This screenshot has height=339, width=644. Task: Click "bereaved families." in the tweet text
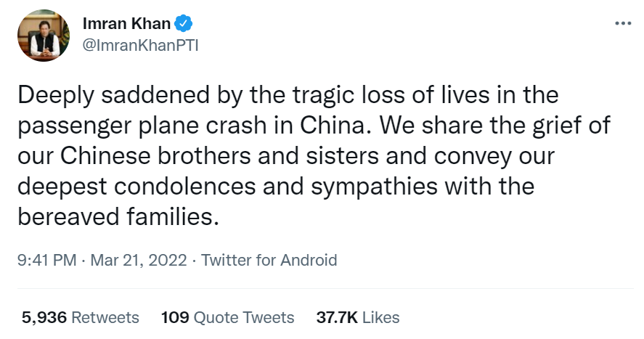point(117,217)
